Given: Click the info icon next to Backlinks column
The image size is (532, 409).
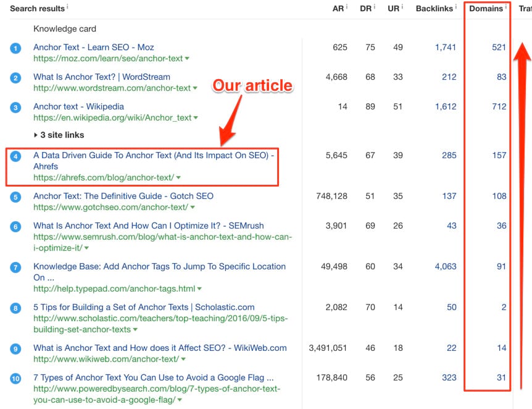Looking at the screenshot, I should tap(456, 7).
